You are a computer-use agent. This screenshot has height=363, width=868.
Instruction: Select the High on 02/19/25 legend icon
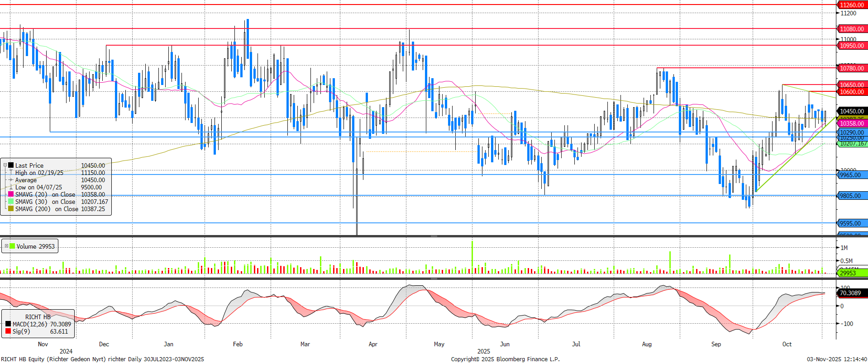11,173
